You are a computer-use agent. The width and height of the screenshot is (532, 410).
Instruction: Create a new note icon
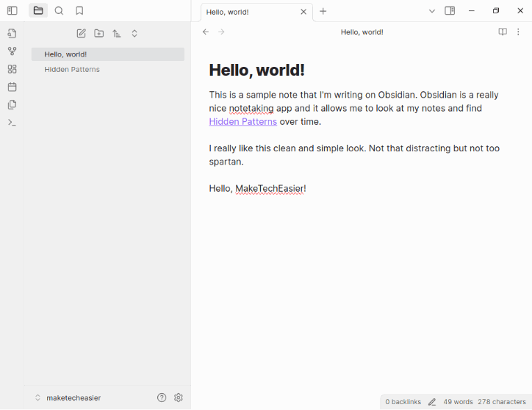point(81,33)
